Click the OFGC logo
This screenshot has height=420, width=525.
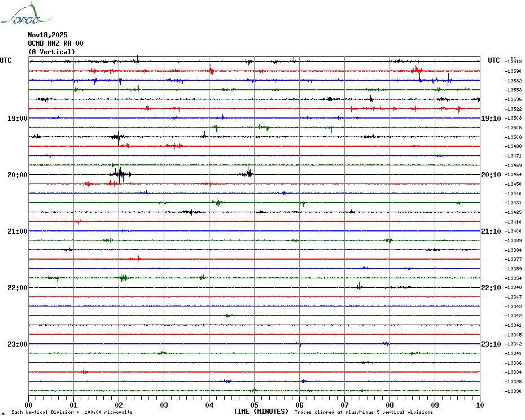[26, 14]
